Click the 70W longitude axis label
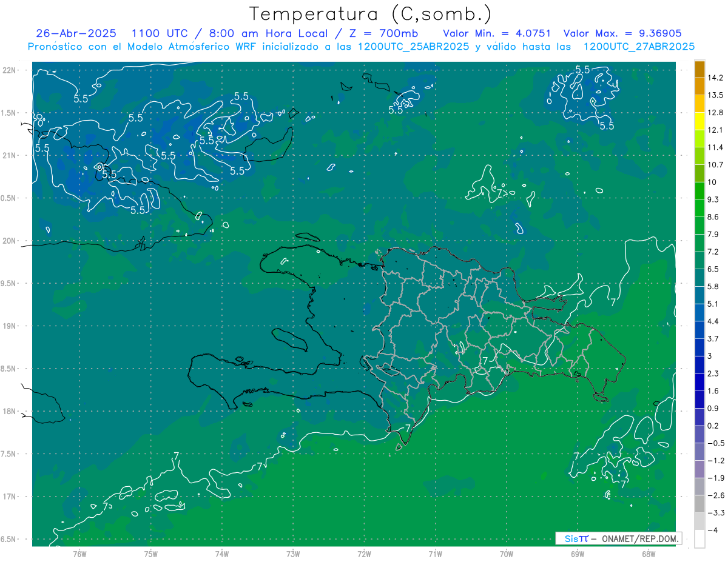This screenshot has width=728, height=562. pos(507,554)
